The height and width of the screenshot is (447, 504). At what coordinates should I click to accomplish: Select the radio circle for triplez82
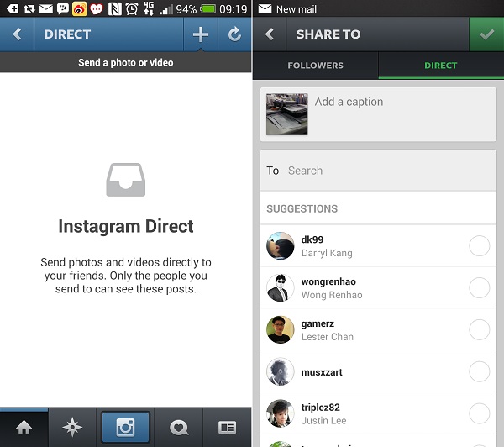[479, 413]
